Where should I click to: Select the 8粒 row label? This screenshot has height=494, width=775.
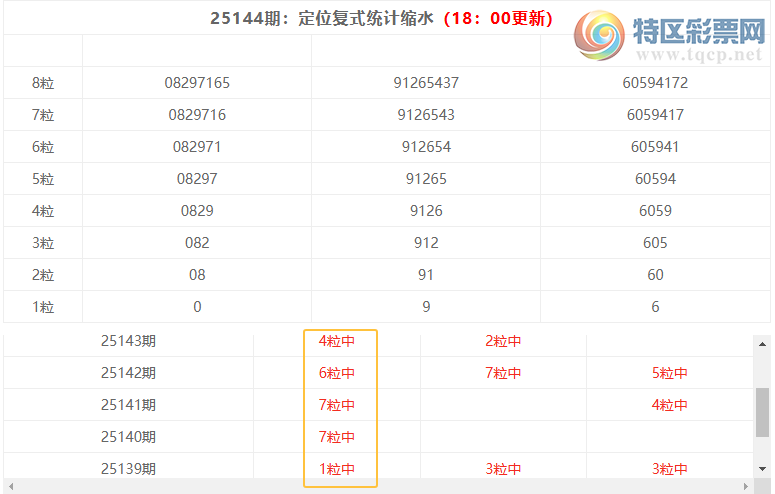pos(43,83)
